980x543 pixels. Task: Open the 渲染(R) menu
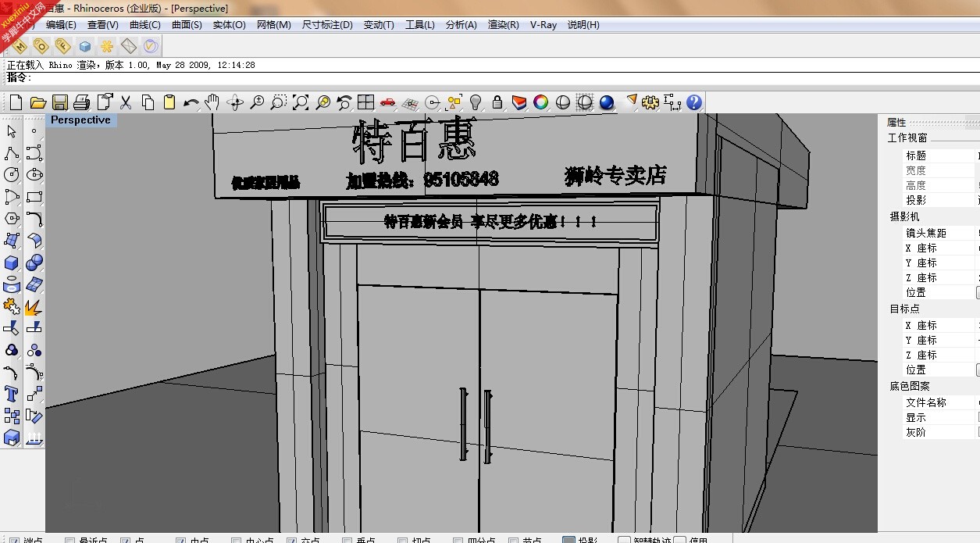503,25
